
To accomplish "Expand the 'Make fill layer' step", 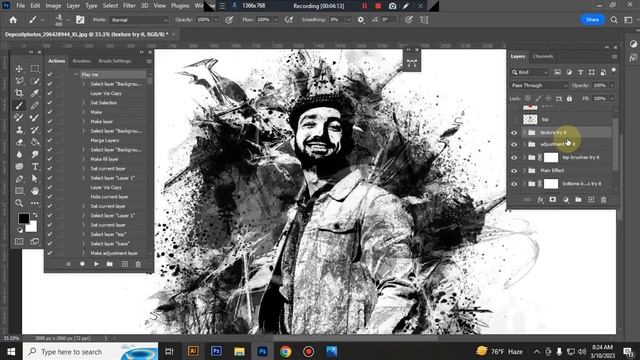I will click(x=83, y=159).
